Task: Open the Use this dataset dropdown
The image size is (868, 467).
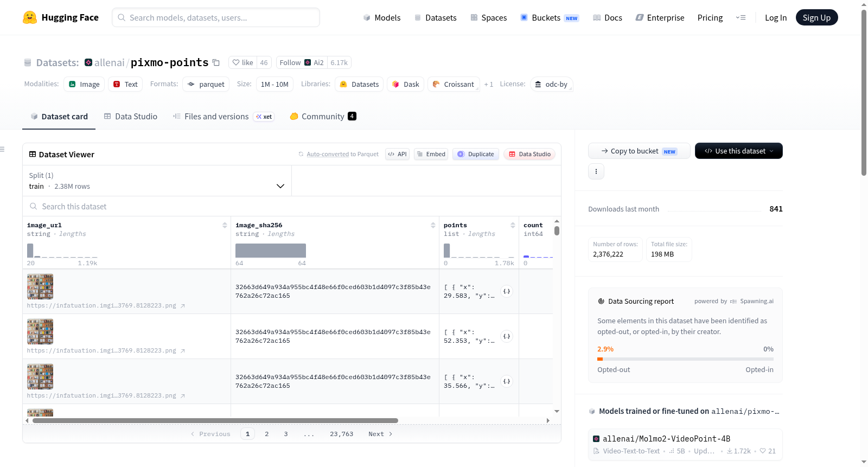Action: (739, 151)
